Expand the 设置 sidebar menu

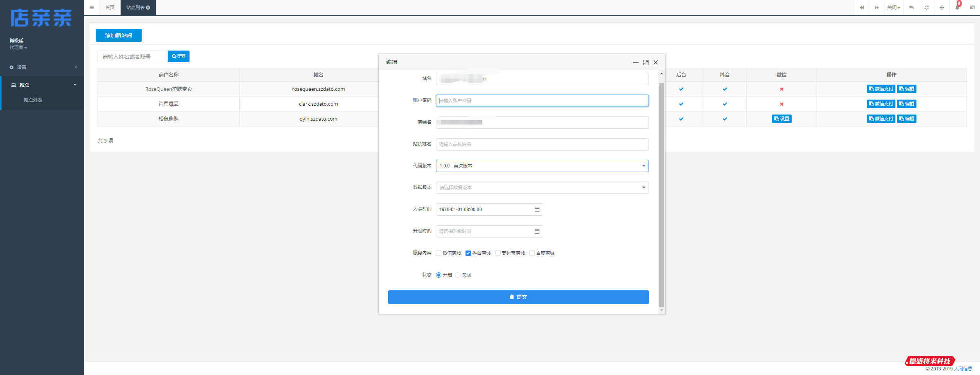[x=42, y=67]
